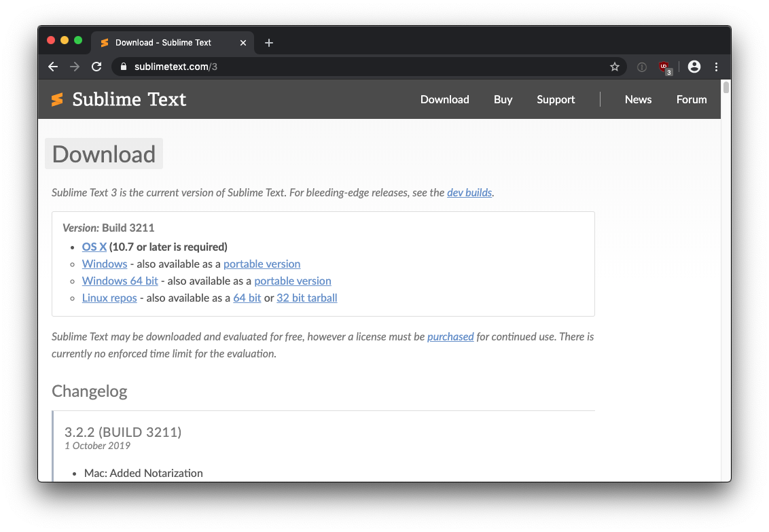Image resolution: width=769 pixels, height=532 pixels.
Task: Click the Sublime Text orange logo icon
Action: pos(57,99)
